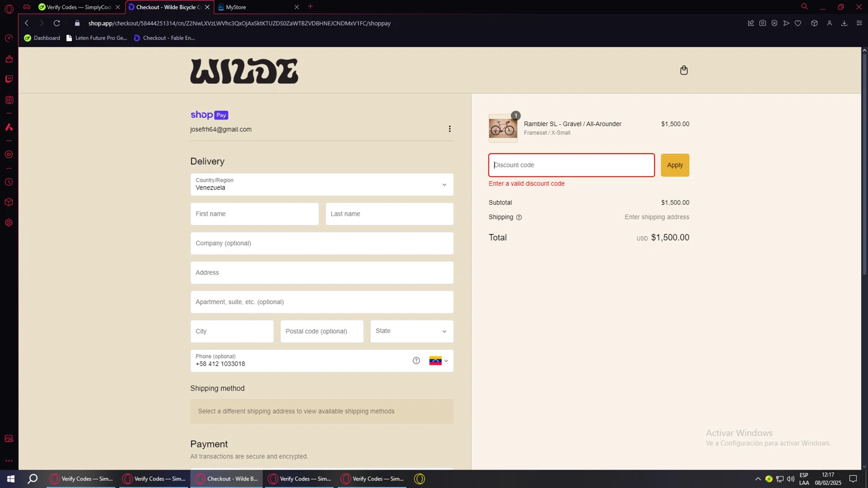Switch to the Verify Codes — SimplyCodes tab
Viewport: 868px width, 488px height.
79,7
